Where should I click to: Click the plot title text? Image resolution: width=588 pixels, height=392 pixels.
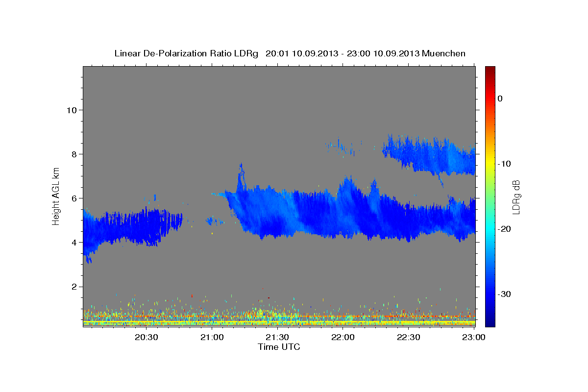coord(290,53)
